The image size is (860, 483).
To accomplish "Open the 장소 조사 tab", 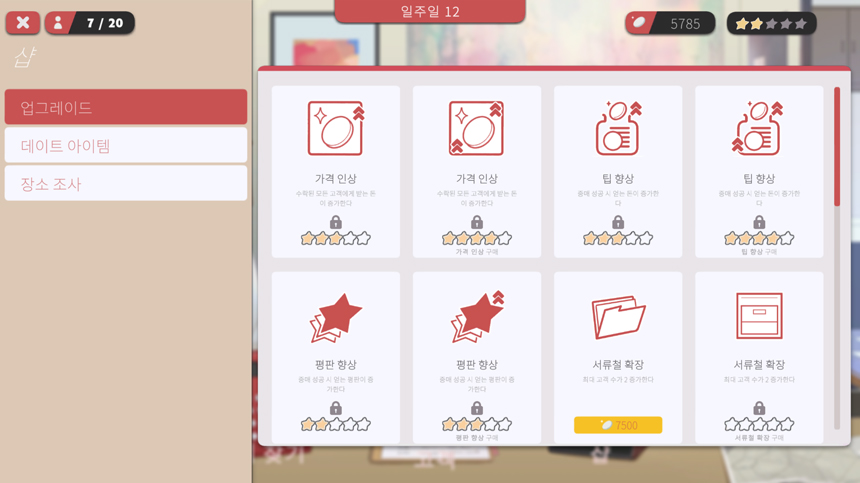I will click(126, 184).
